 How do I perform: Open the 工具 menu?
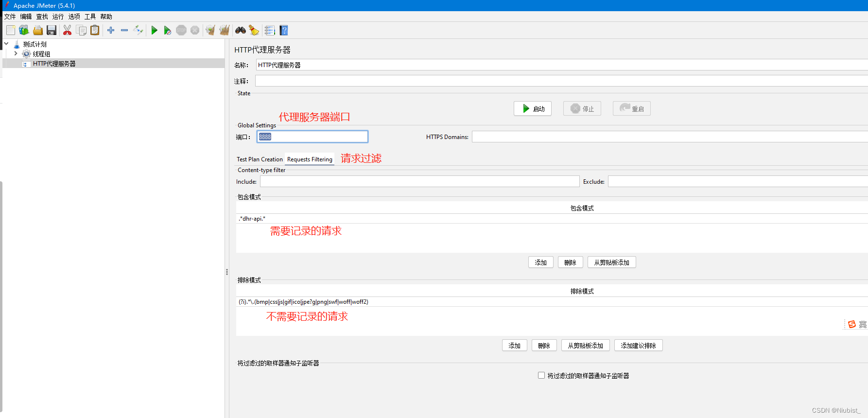point(90,17)
